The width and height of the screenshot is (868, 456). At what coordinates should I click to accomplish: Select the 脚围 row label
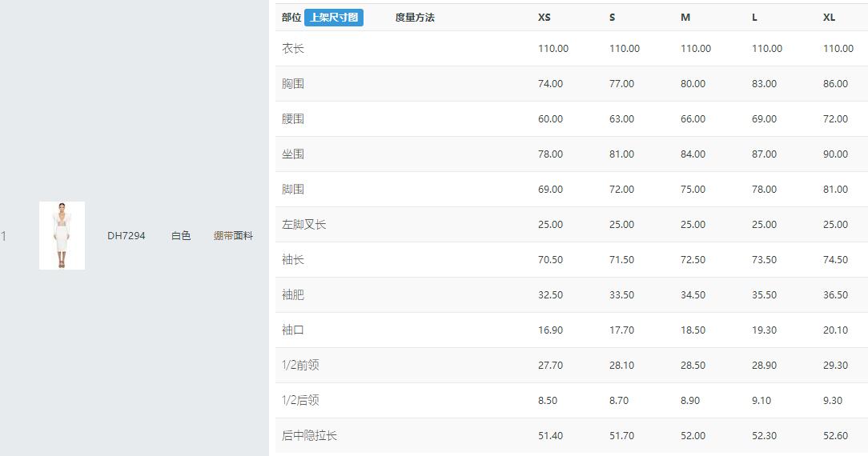293,189
